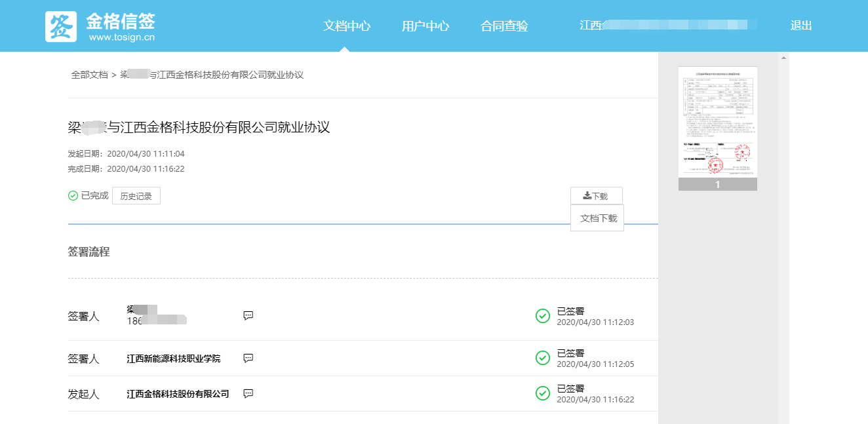The image size is (868, 424).
Task: Open comment icon beside 江西金格科技股份有限公司
Action: pyautogui.click(x=248, y=394)
